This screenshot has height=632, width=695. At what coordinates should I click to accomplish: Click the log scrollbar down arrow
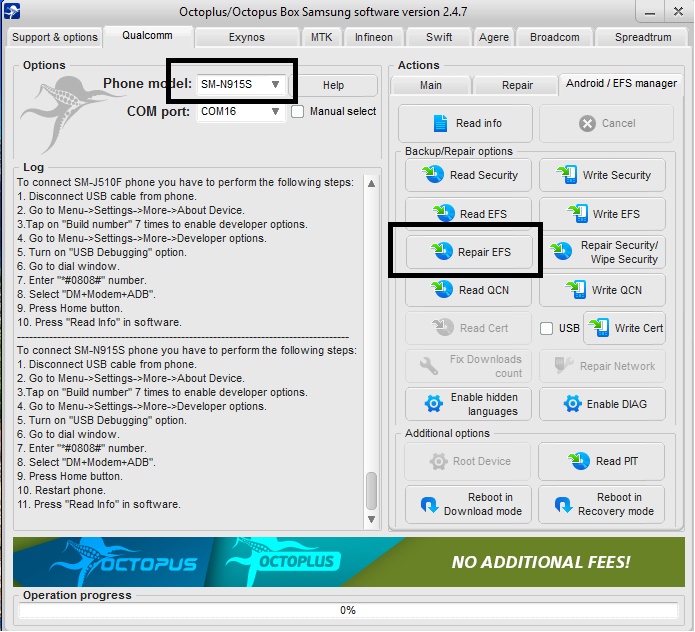[371, 519]
